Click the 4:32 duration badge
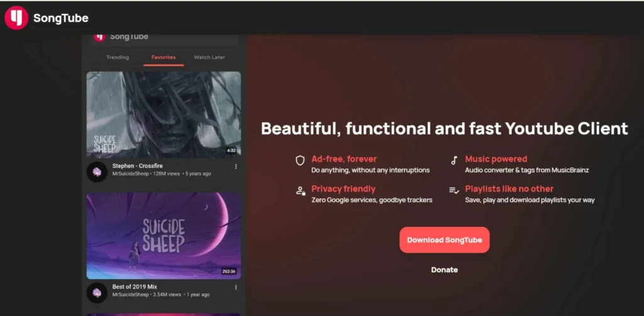The width and height of the screenshot is (644, 316). click(231, 151)
